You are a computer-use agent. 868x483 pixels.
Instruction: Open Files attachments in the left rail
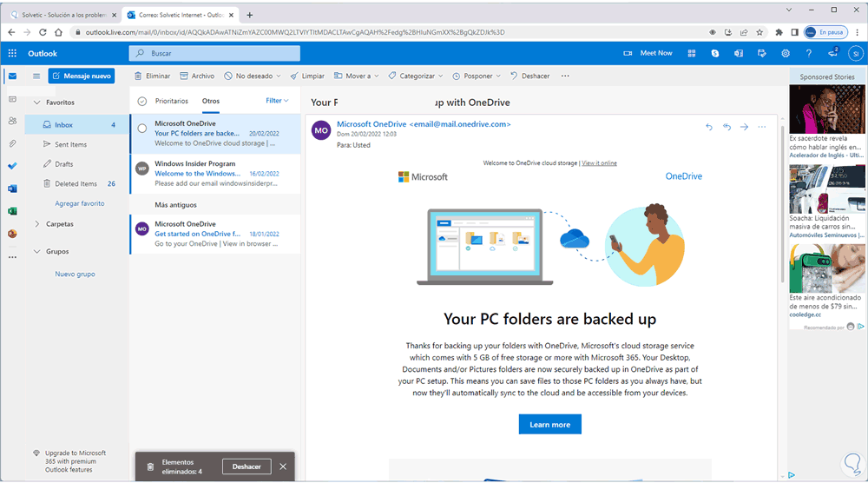coord(12,143)
